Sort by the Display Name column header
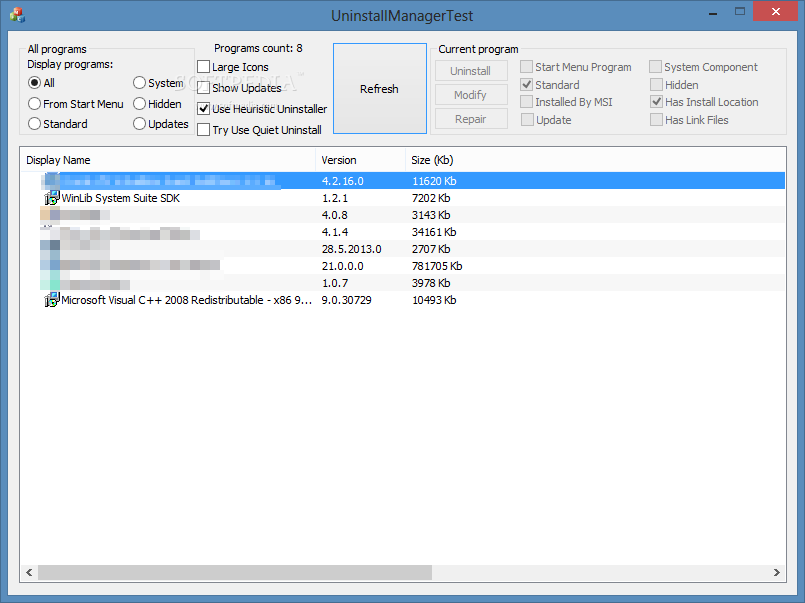The image size is (805, 603). pyautogui.click(x=168, y=160)
